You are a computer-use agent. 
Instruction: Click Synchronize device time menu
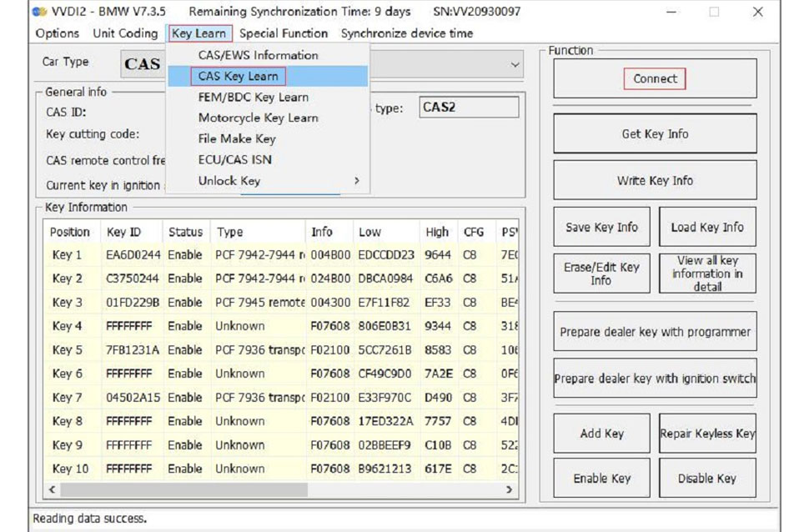406,33
